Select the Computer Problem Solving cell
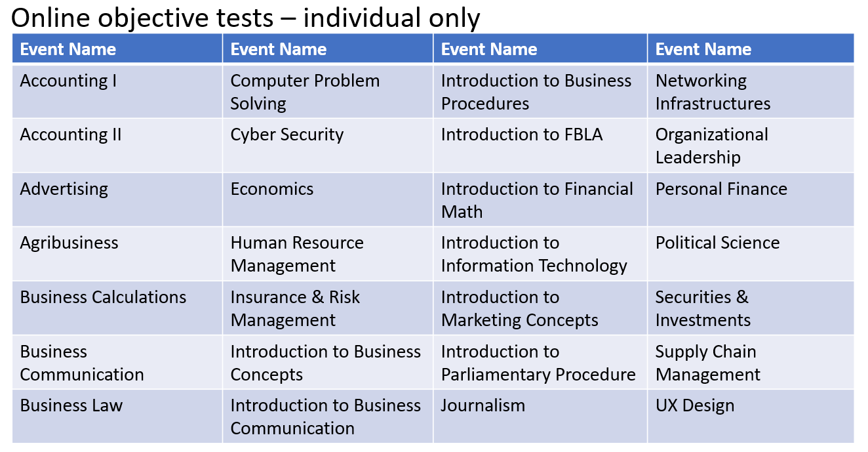This screenshot has height=452, width=868. 328,91
